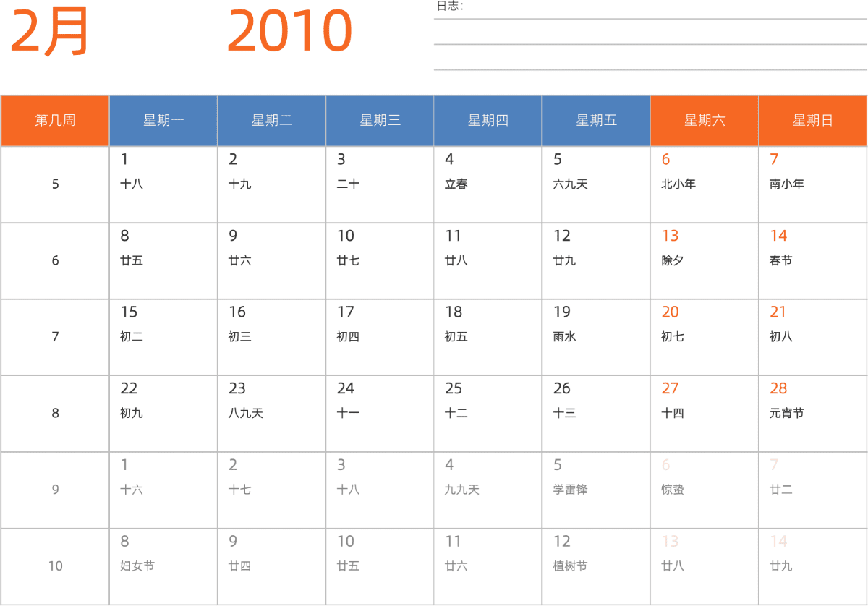Image resolution: width=868 pixels, height=606 pixels.
Task: Select the "星期三" column header
Action: pos(380,121)
